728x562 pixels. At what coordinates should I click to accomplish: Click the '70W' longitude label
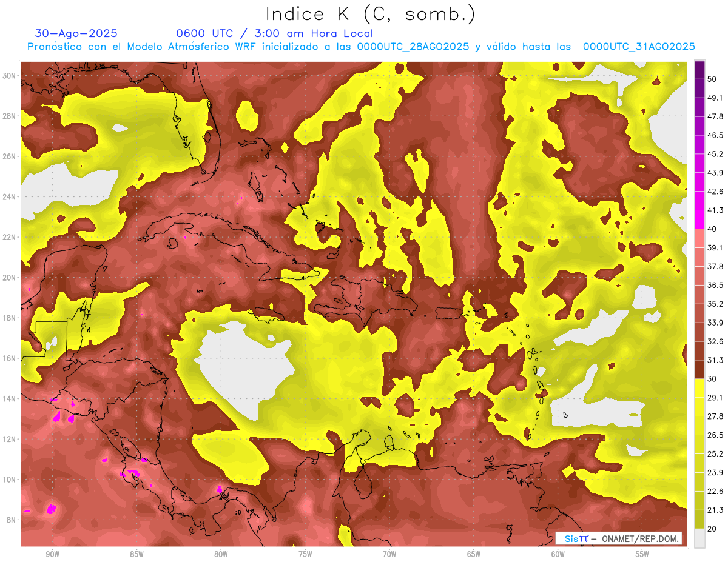pos(390,555)
